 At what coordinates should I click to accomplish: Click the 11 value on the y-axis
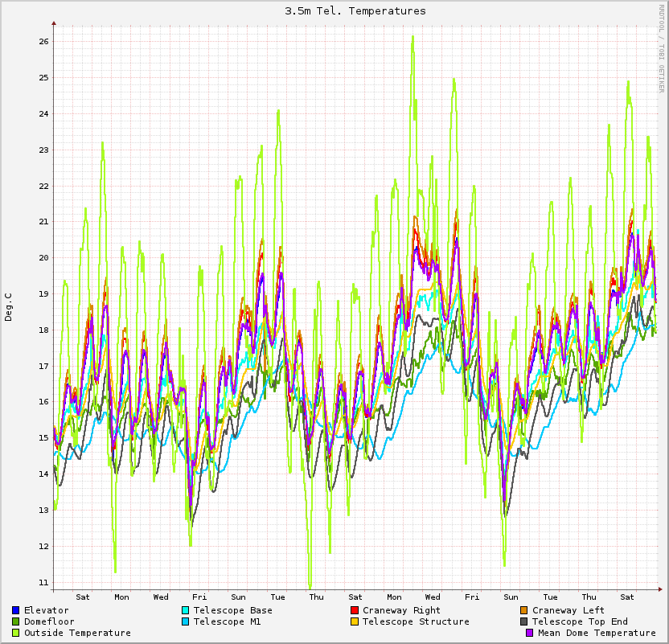(44, 582)
